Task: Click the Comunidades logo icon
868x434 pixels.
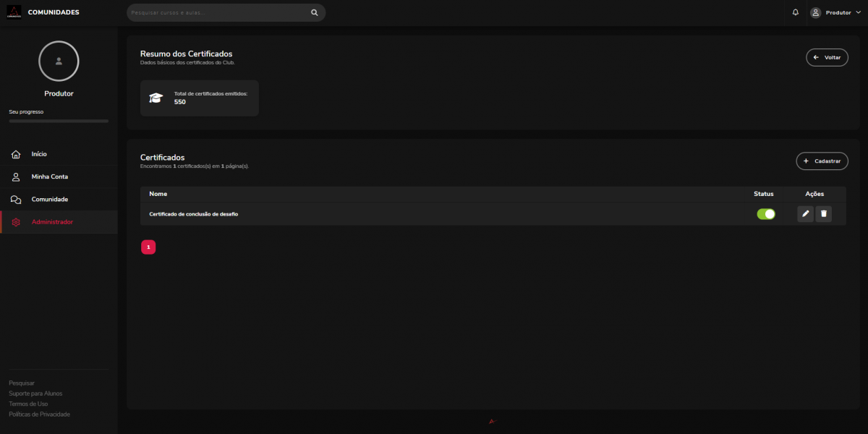Action: click(14, 12)
